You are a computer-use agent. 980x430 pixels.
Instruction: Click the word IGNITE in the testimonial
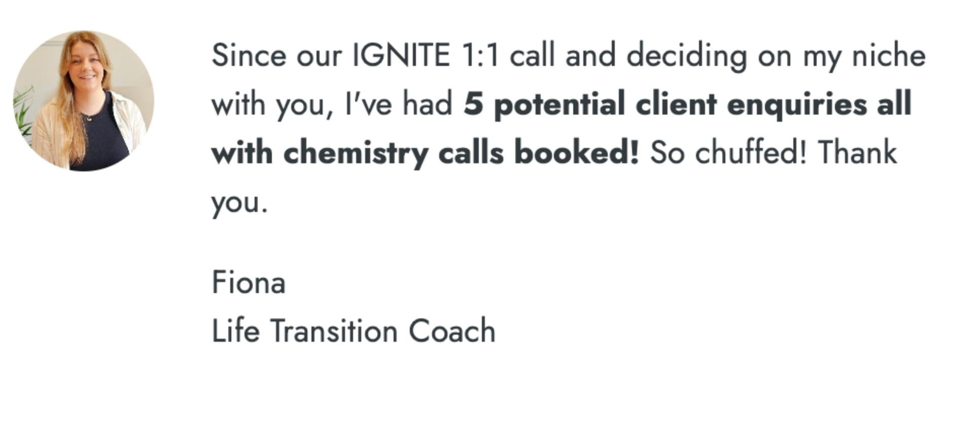pos(401,55)
